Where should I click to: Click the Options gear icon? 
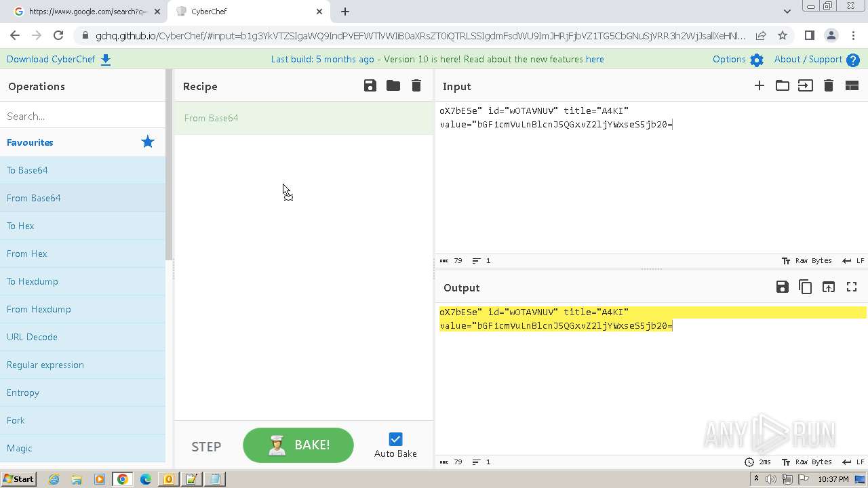[x=757, y=60]
